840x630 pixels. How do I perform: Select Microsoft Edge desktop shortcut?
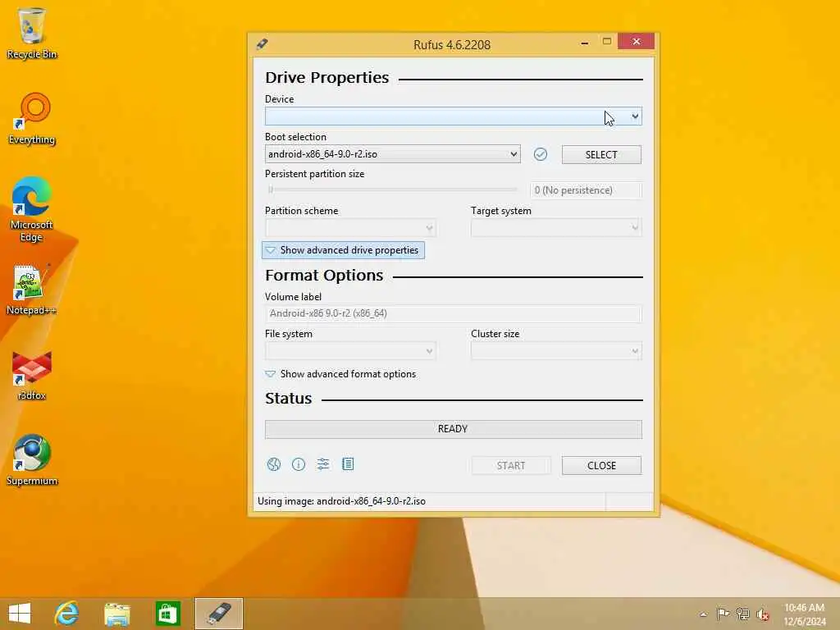(x=32, y=210)
